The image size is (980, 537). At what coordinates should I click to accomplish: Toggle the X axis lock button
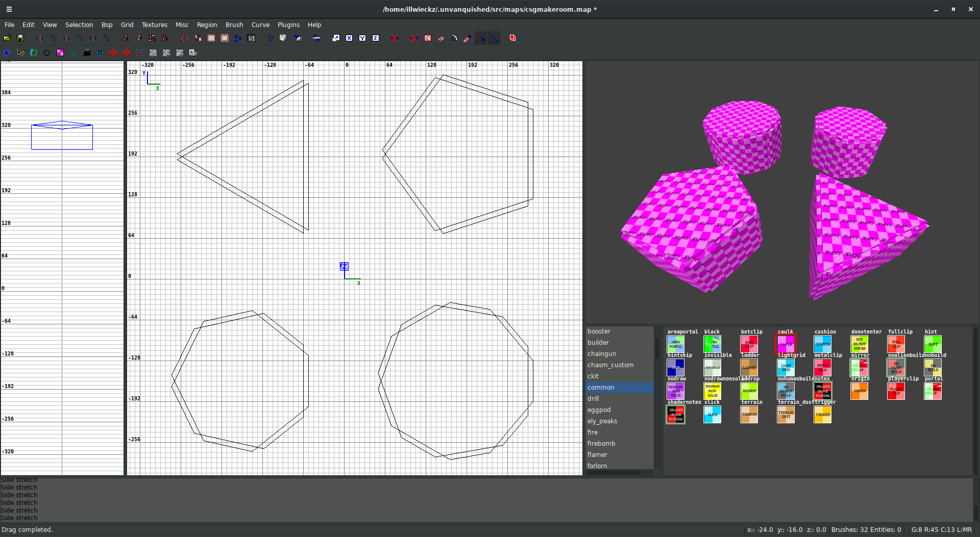click(x=349, y=38)
